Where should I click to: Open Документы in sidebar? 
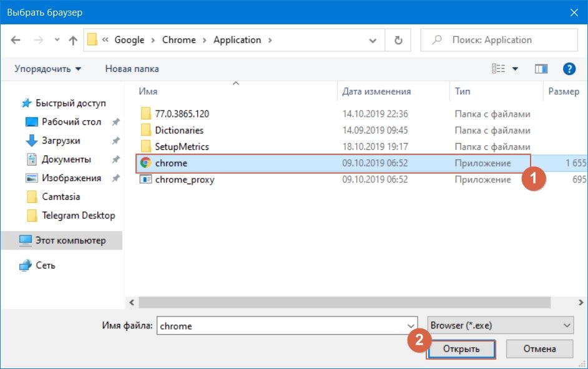pos(66,159)
